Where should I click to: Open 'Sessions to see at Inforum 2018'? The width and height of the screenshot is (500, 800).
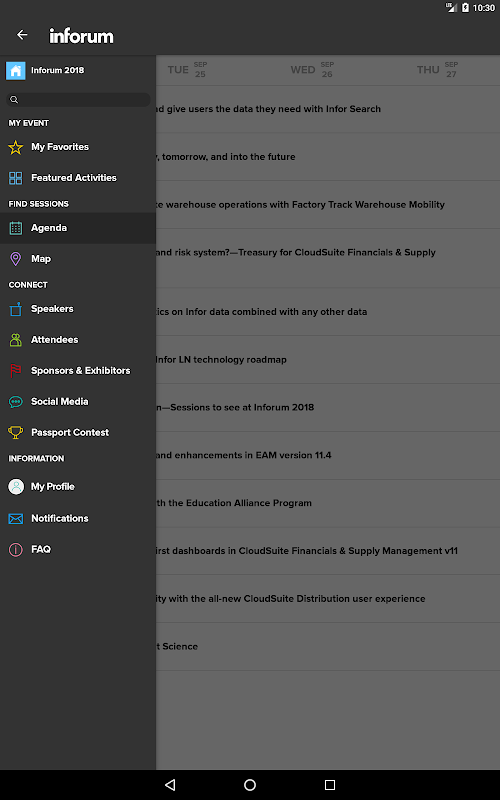pos(328,408)
